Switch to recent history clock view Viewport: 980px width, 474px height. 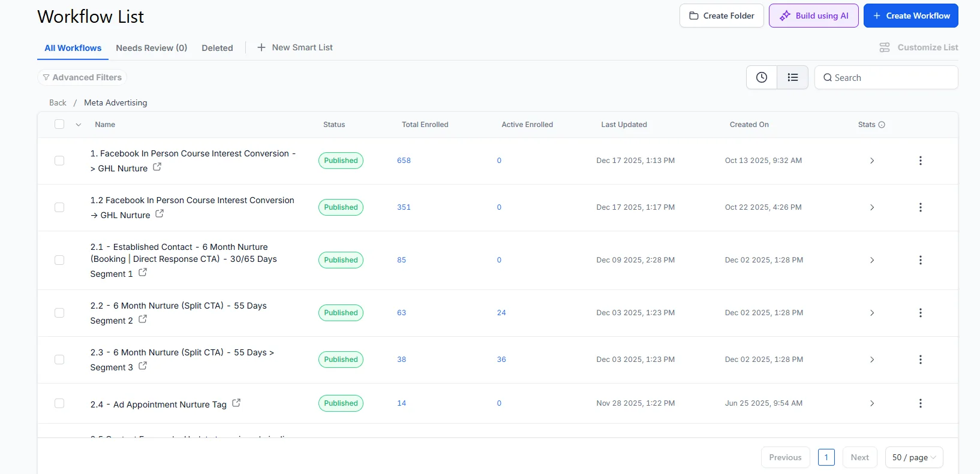762,77
